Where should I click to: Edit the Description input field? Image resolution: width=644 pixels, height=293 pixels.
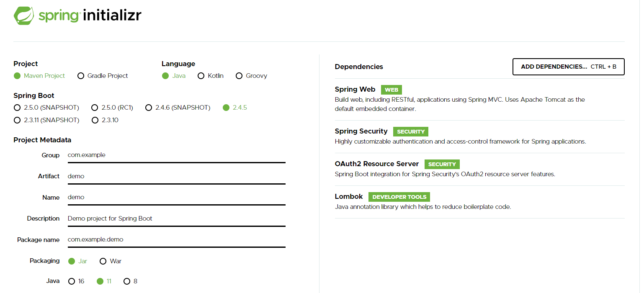pos(176,218)
